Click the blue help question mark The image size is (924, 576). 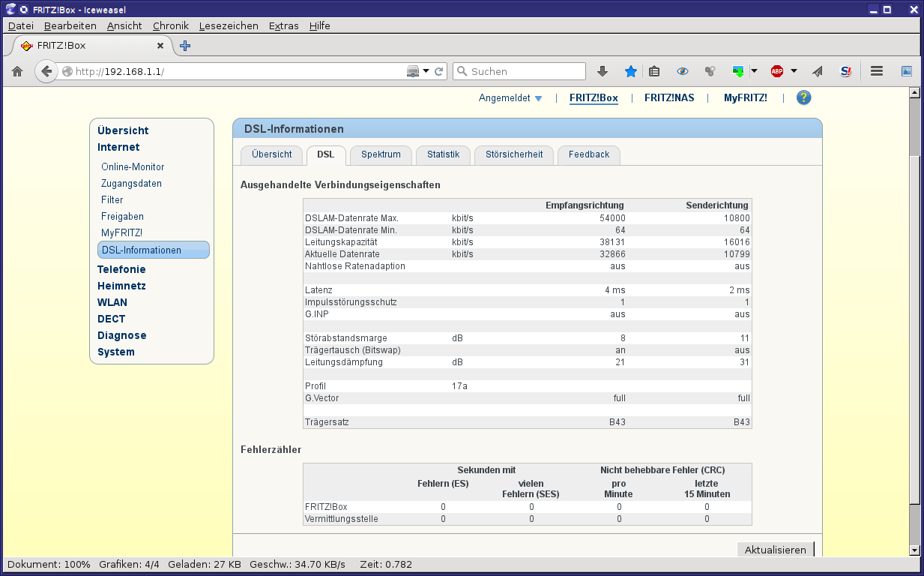pos(804,97)
